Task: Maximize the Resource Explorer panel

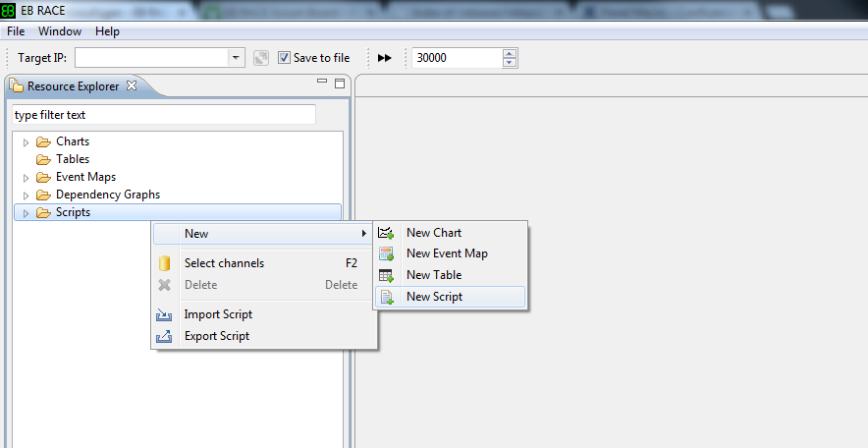Action: pyautogui.click(x=340, y=84)
